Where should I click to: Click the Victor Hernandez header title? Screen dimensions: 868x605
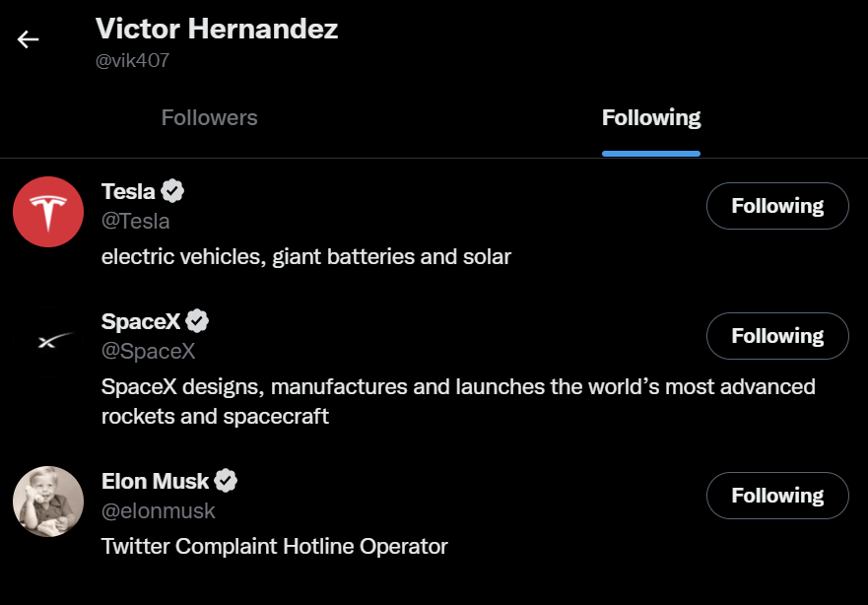pos(217,29)
